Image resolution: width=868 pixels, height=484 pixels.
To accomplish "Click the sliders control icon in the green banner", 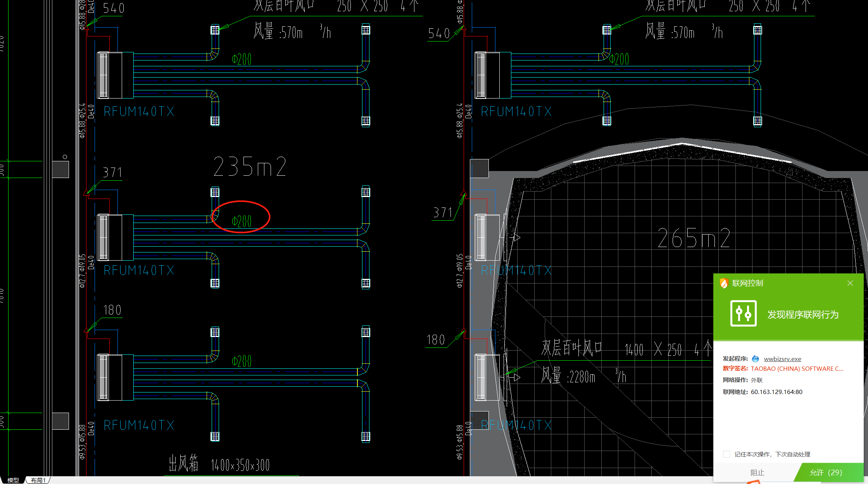I will click(743, 313).
